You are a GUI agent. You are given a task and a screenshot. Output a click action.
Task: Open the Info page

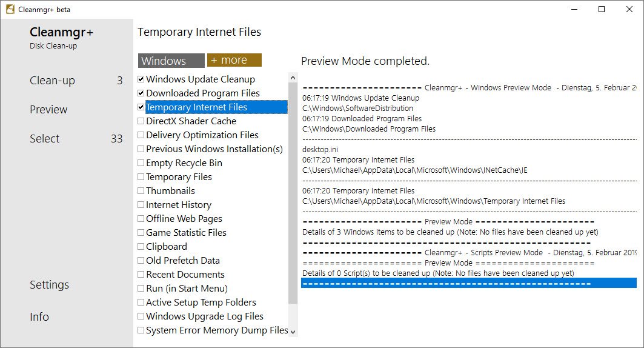[x=39, y=317]
